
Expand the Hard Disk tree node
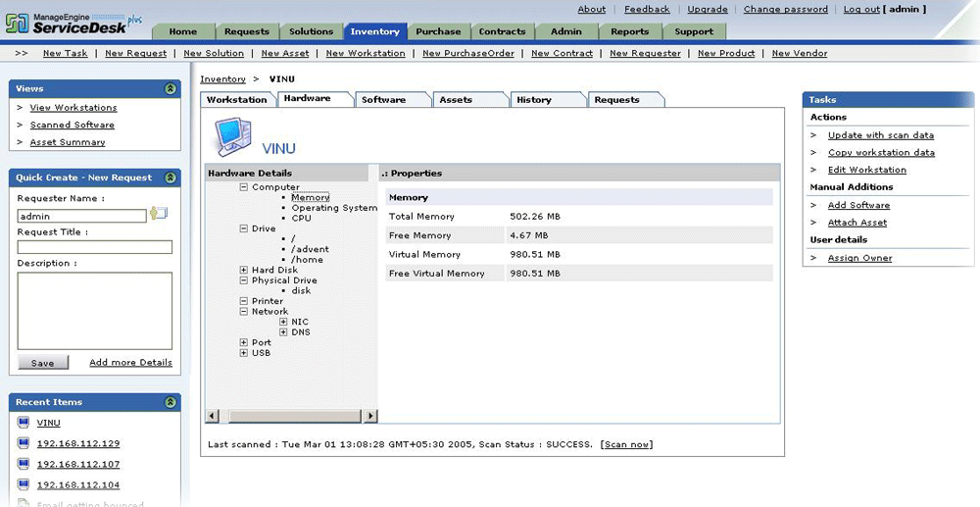(243, 270)
